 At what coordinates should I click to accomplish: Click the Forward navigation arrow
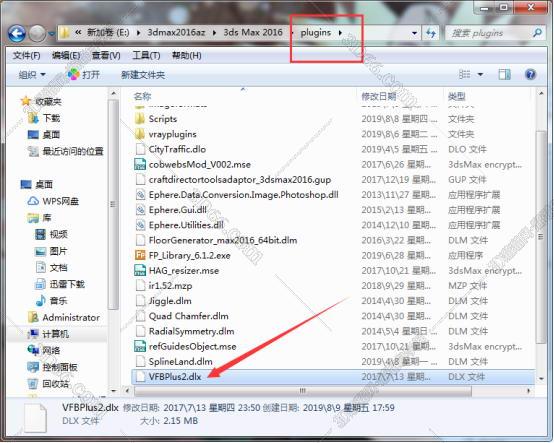[x=37, y=34]
